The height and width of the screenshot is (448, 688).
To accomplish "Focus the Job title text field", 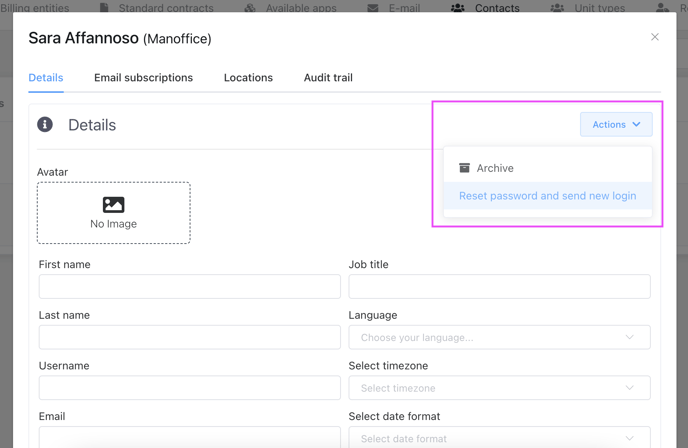I will (499, 287).
